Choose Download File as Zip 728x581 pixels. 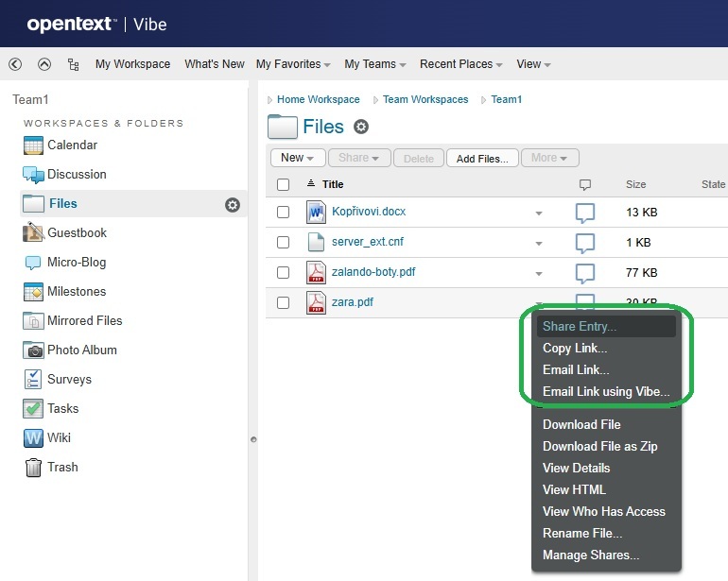606,447
